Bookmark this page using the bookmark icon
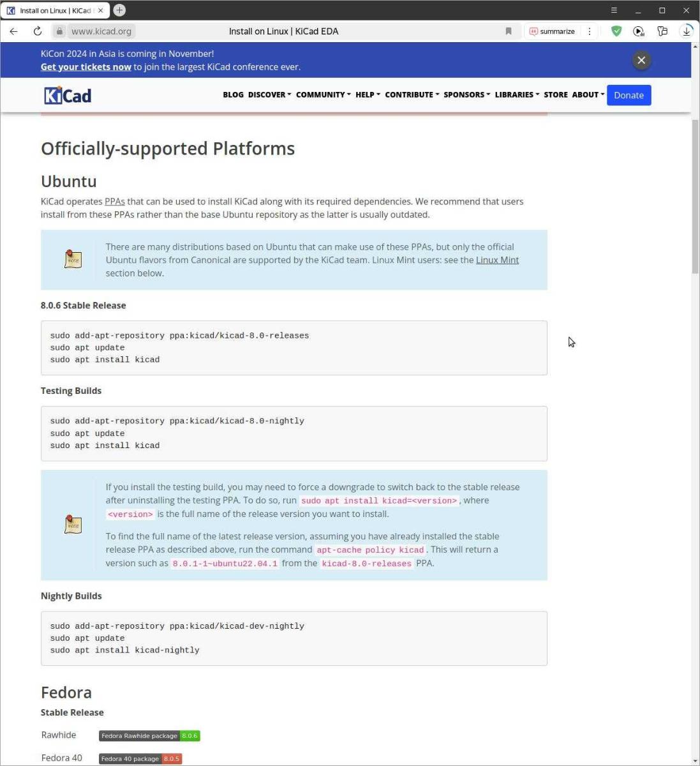700x766 pixels. 509,31
